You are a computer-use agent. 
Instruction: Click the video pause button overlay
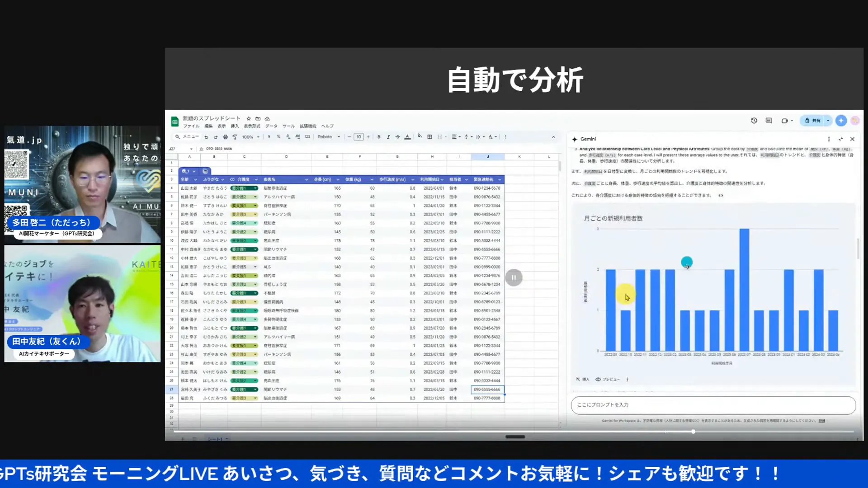tap(514, 277)
